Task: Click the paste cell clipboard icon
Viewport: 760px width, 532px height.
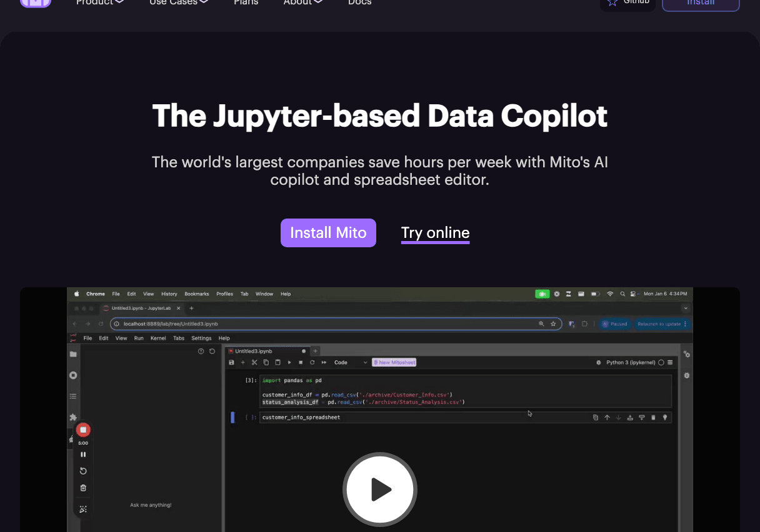Action: [277, 362]
